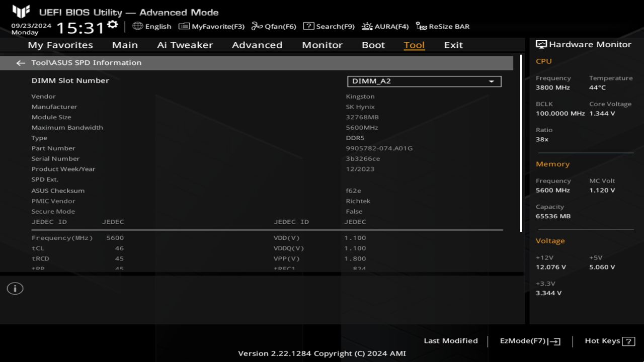The image size is (644, 362).
Task: Open the Ai Tweaker tab
Action: pyautogui.click(x=185, y=45)
